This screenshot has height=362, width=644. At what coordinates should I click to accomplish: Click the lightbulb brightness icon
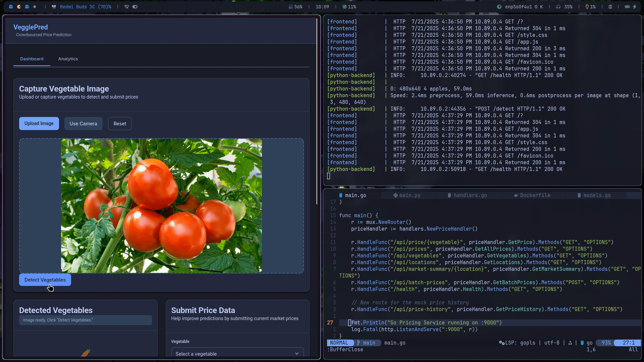(x=587, y=7)
